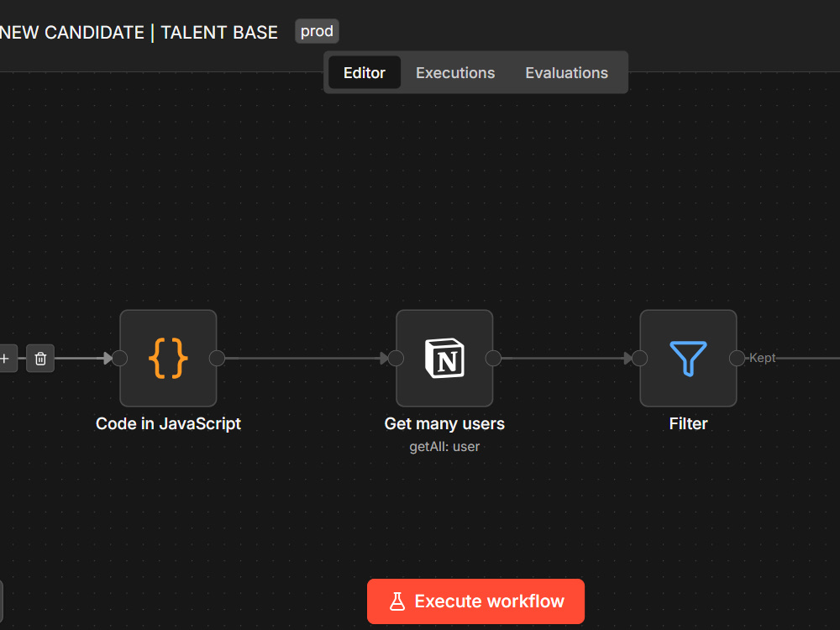
Task: Click input connector of Get many users node
Action: (x=396, y=359)
